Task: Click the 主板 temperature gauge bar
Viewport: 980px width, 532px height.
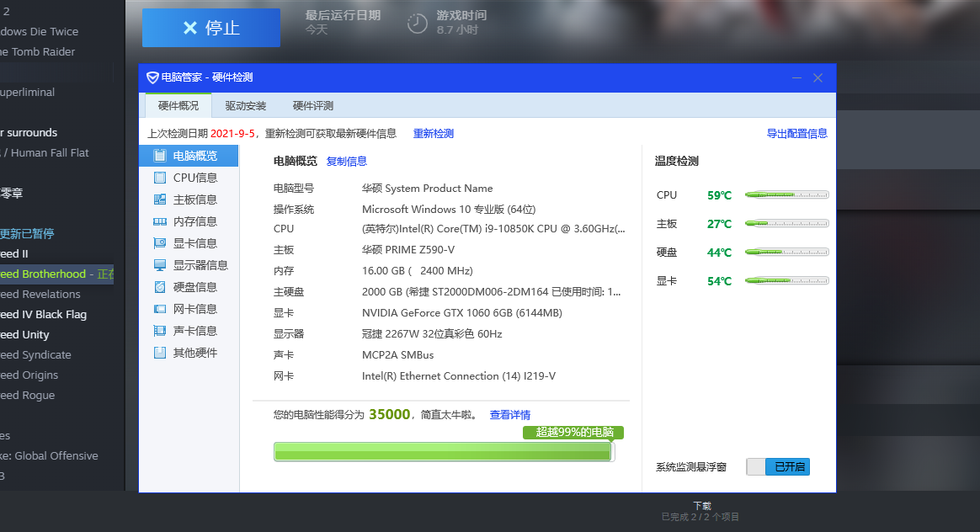Action: [x=787, y=224]
